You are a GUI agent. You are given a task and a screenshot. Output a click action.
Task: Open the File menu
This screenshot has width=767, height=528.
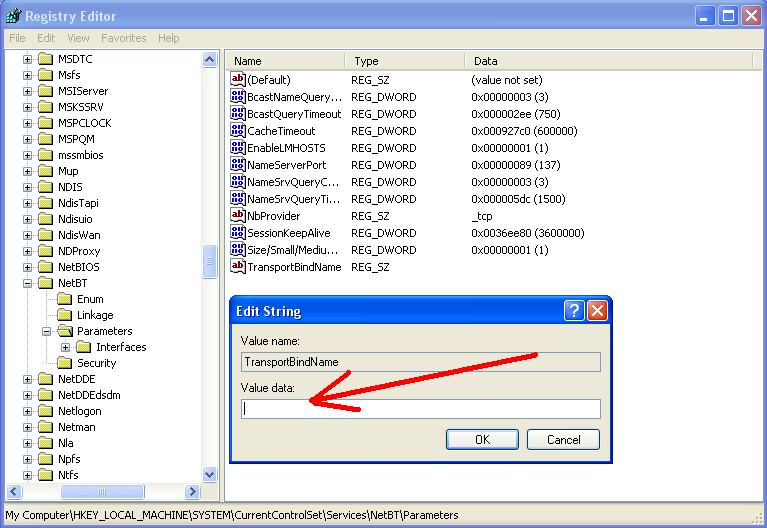pyautogui.click(x=17, y=38)
